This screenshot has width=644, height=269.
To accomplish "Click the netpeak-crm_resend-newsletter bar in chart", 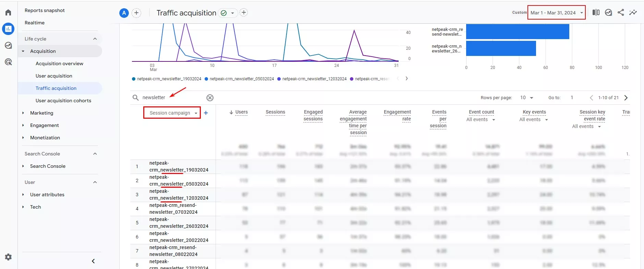I will [518, 32].
